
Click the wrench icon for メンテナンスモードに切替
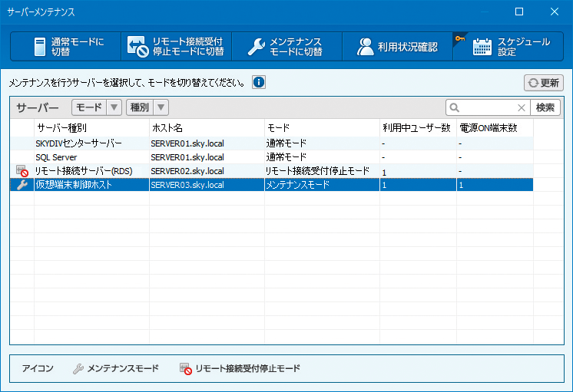(256, 47)
